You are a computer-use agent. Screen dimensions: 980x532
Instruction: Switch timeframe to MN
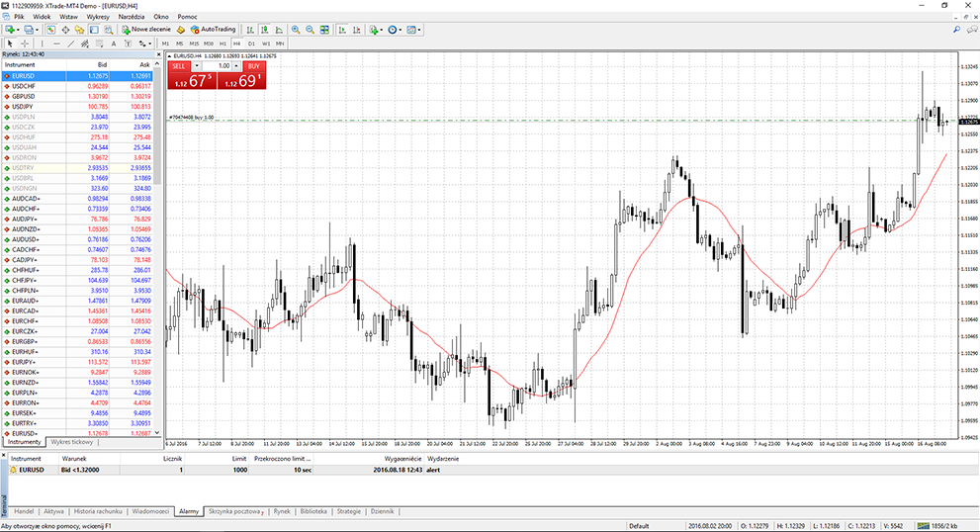[280, 44]
